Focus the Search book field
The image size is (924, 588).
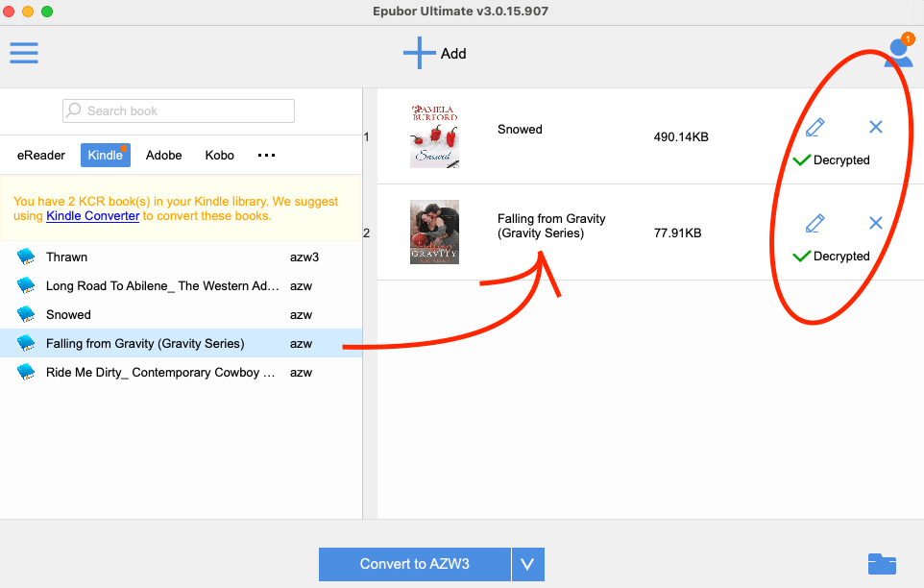pos(179,110)
